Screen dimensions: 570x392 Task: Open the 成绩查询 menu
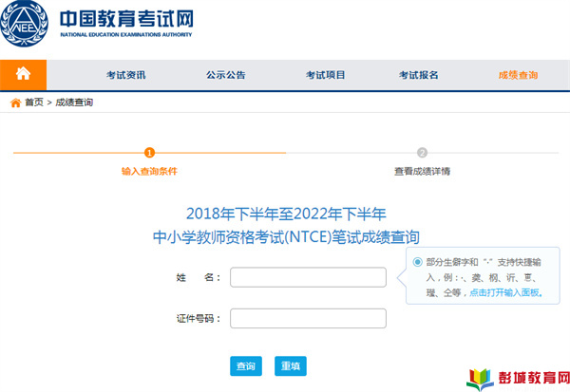coord(518,75)
